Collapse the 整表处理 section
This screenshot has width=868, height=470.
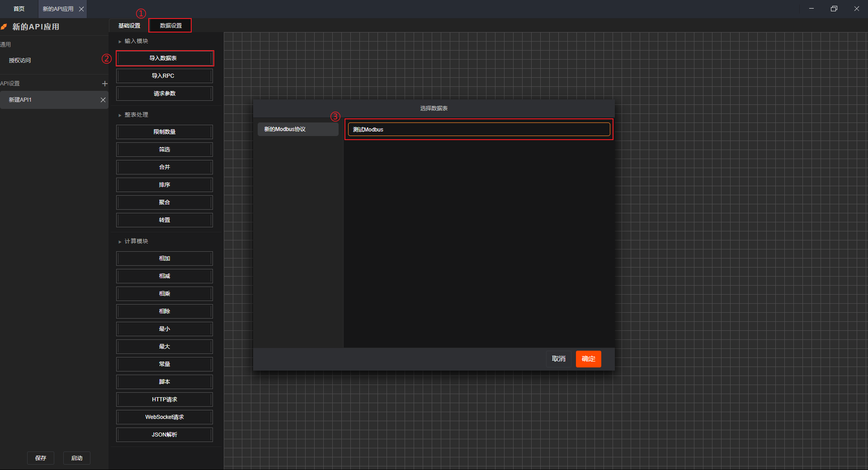120,115
